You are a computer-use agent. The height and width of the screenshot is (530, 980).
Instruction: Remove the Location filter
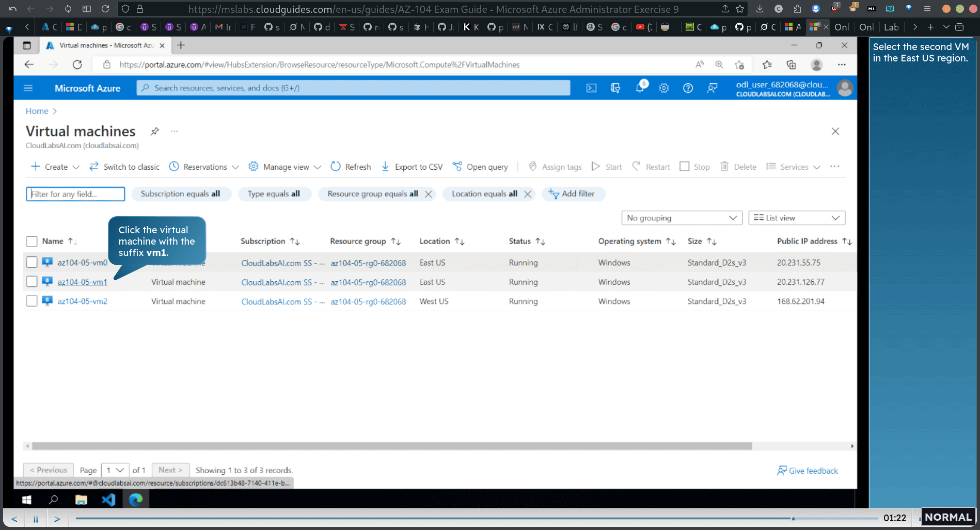527,194
